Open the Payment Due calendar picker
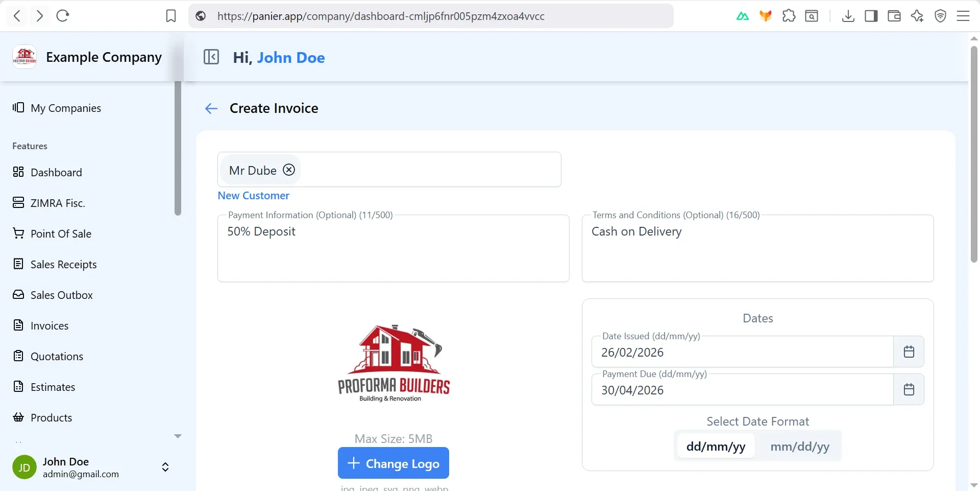980x491 pixels. coord(909,389)
